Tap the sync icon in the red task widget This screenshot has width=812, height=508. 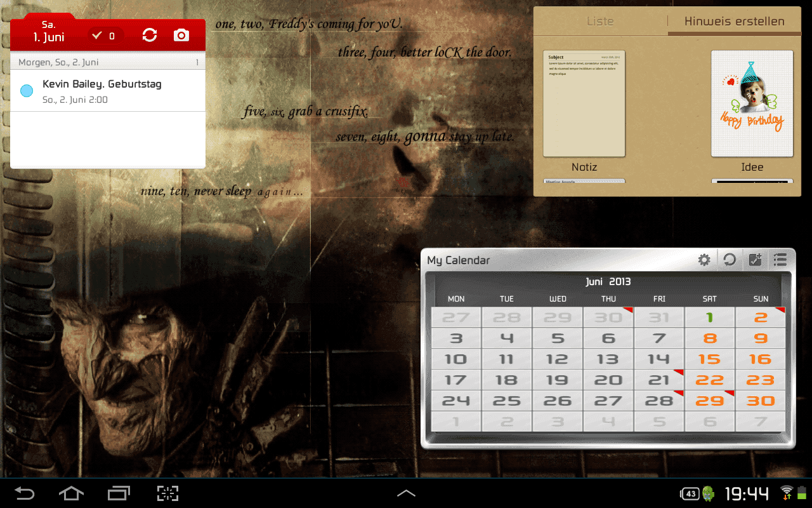[x=150, y=35]
